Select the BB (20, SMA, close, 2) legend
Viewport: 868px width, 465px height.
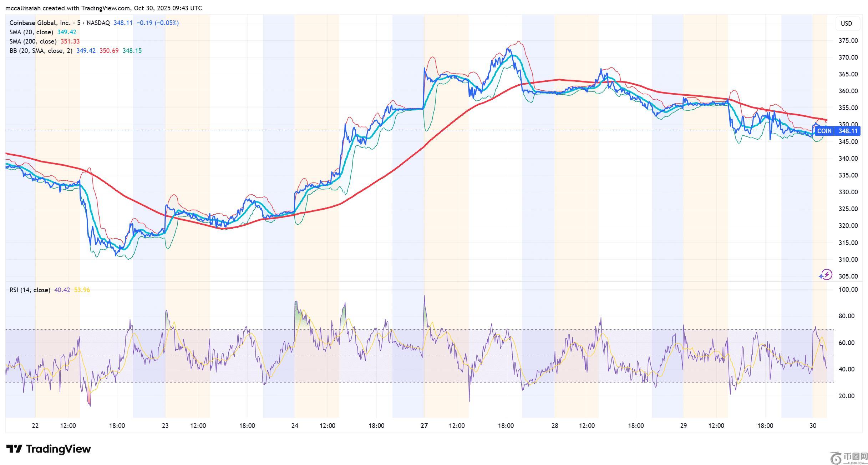41,51
